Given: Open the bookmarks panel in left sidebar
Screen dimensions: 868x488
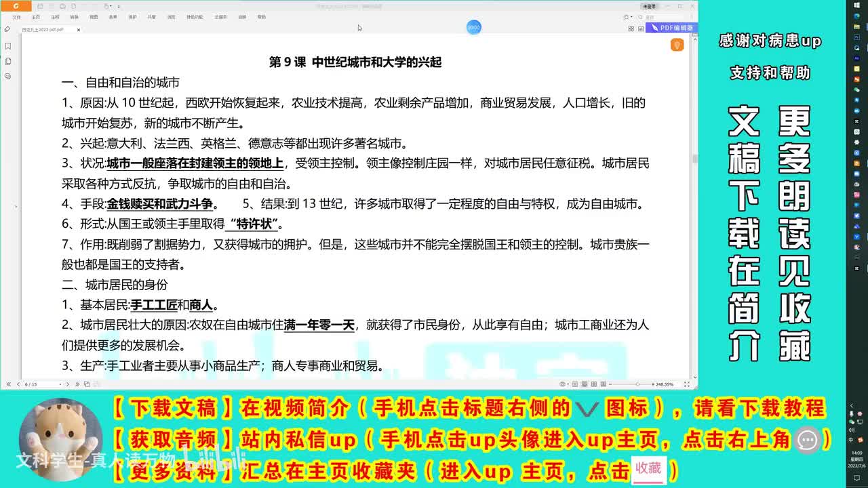Looking at the screenshot, I should point(8,46).
